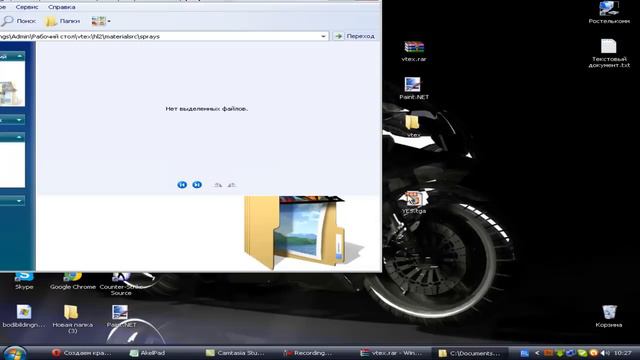
Task: Expand the address bar dropdown arrow
Action: (x=323, y=36)
